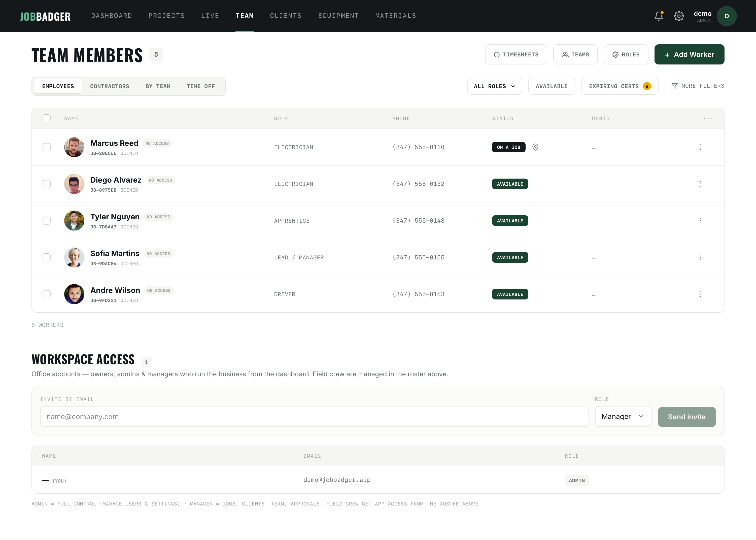Open settings gear in top bar
The image size is (756, 540).
(678, 16)
